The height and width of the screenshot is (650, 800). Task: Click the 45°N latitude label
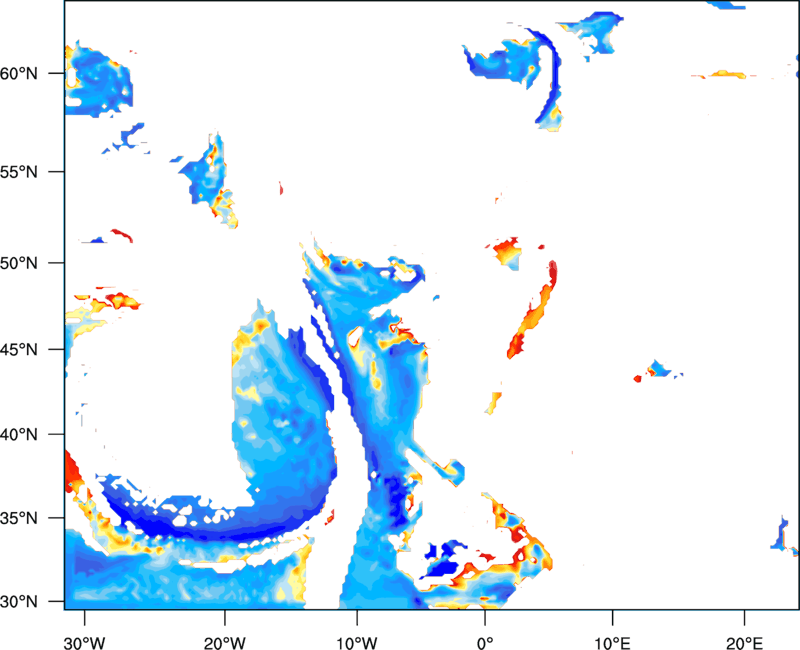click(x=18, y=349)
